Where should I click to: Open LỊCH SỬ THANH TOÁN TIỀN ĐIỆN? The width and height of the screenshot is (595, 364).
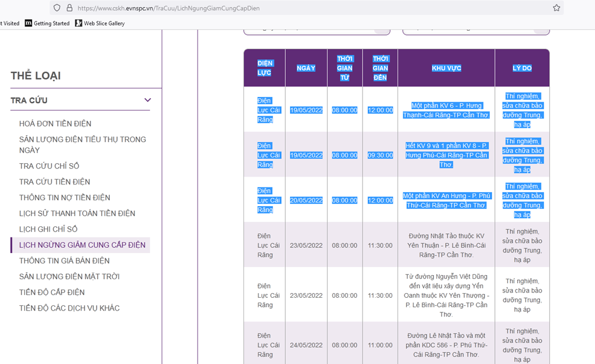pos(77,214)
